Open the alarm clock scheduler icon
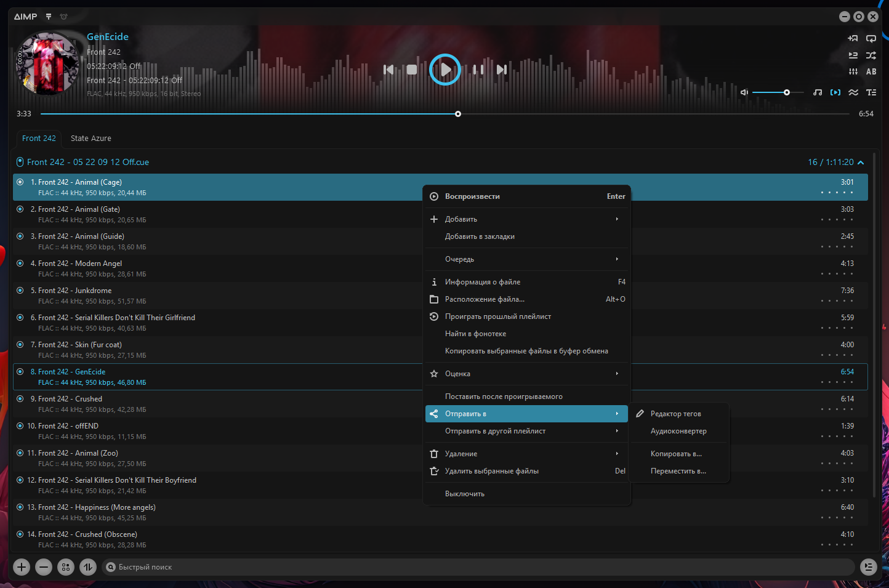This screenshot has width=889, height=588. [63, 17]
